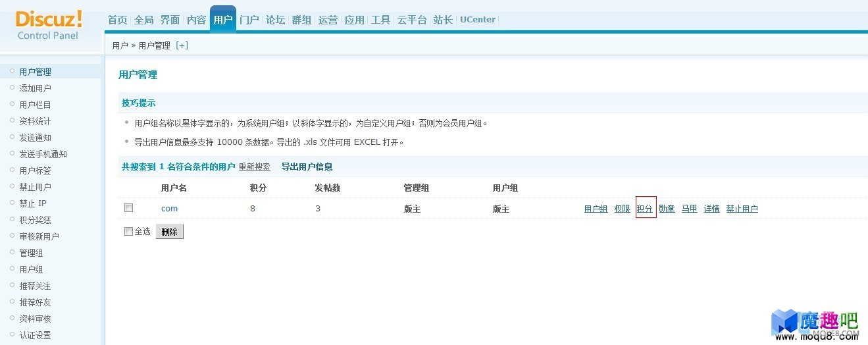Image resolution: width=868 pixels, height=345 pixels.
Task: Open 添加用户 in the sidebar
Action: [x=35, y=88]
